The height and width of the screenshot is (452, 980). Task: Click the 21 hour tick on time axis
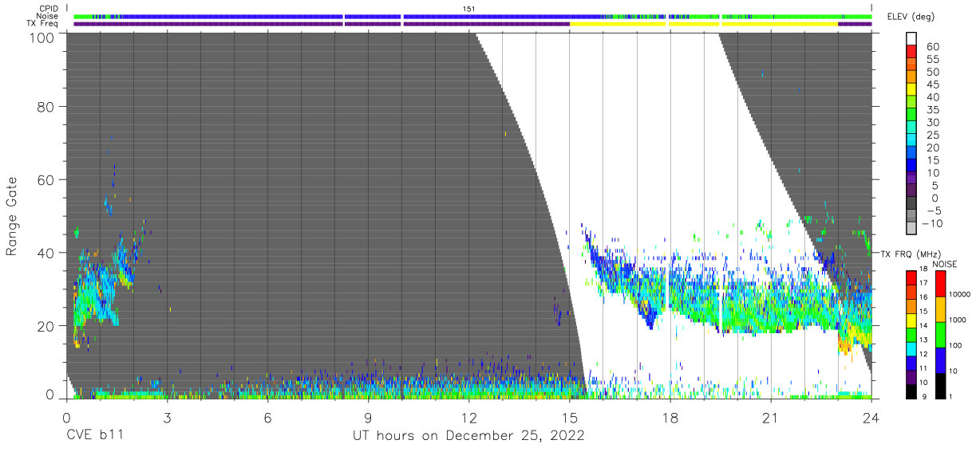[x=771, y=418]
